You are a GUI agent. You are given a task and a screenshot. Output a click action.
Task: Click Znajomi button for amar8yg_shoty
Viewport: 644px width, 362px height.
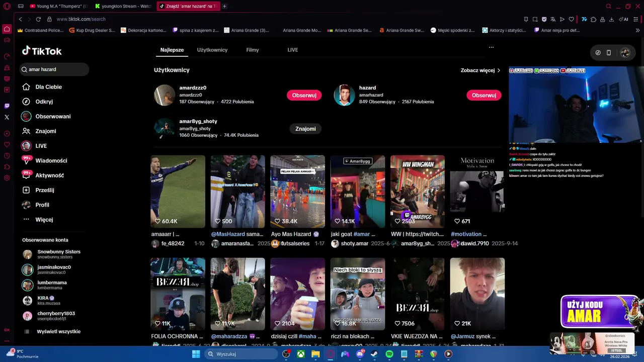305,129
